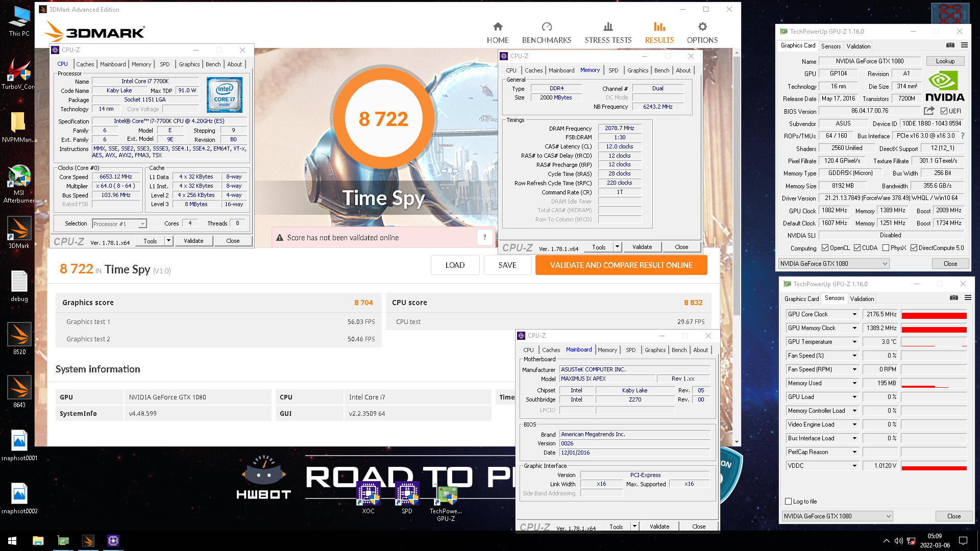Viewport: 980px width, 551px height.
Task: Toggle UEFI checkbox in GPU-Z
Action: pos(944,111)
